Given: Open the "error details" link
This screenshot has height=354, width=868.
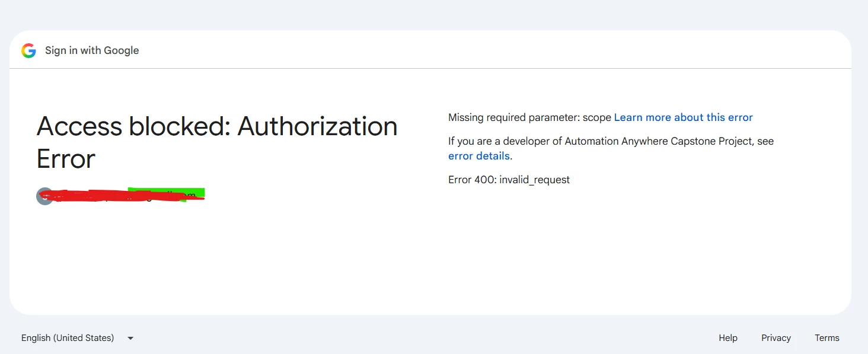Looking at the screenshot, I should tap(479, 156).
